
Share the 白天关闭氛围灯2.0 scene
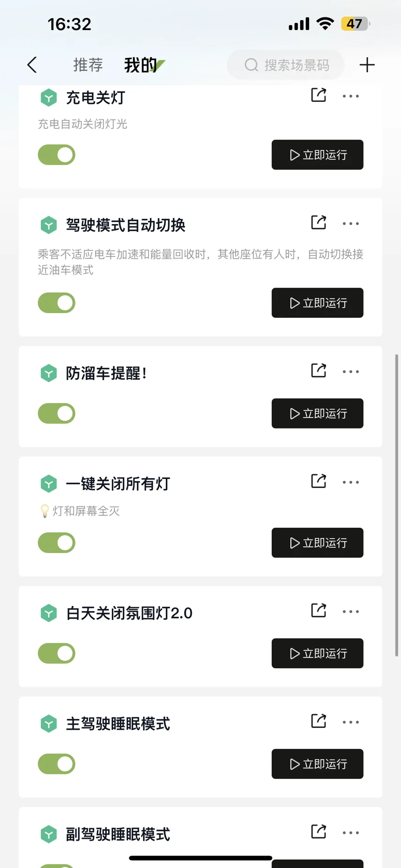[319, 610]
